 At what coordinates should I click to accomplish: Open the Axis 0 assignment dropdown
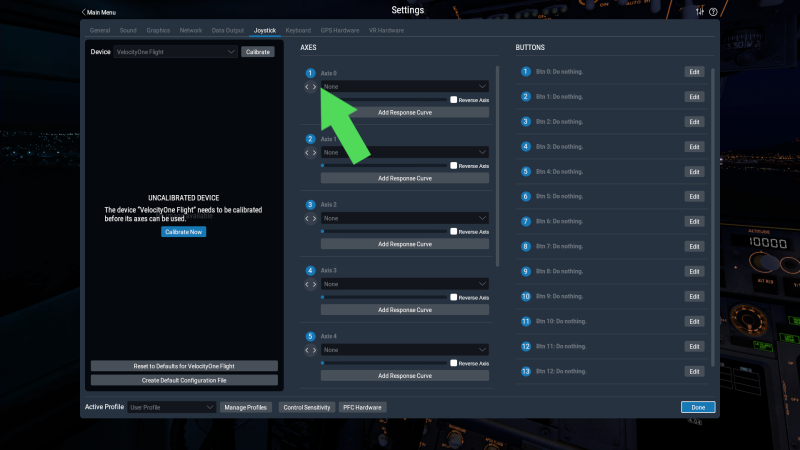pos(405,86)
